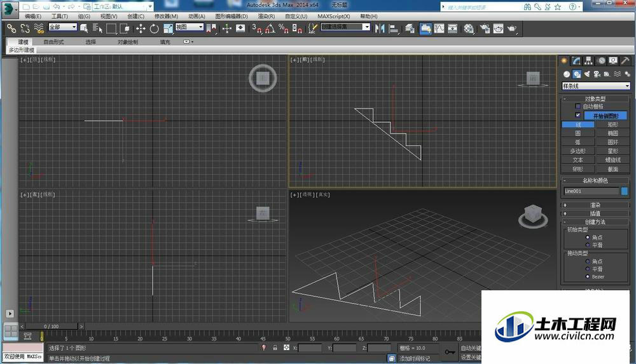The width and height of the screenshot is (636, 364).
Task: Activate the Select and Move tool
Action: [x=141, y=29]
